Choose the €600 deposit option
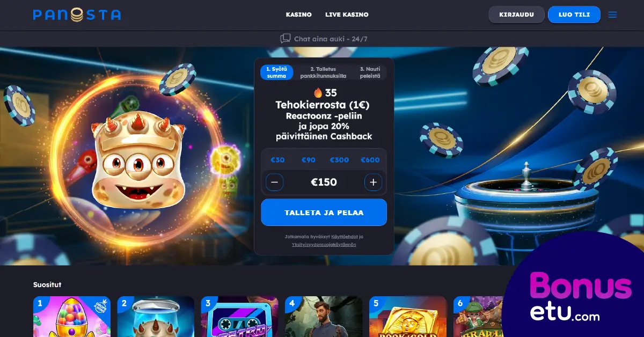Image resolution: width=644 pixels, height=337 pixels. (x=370, y=160)
